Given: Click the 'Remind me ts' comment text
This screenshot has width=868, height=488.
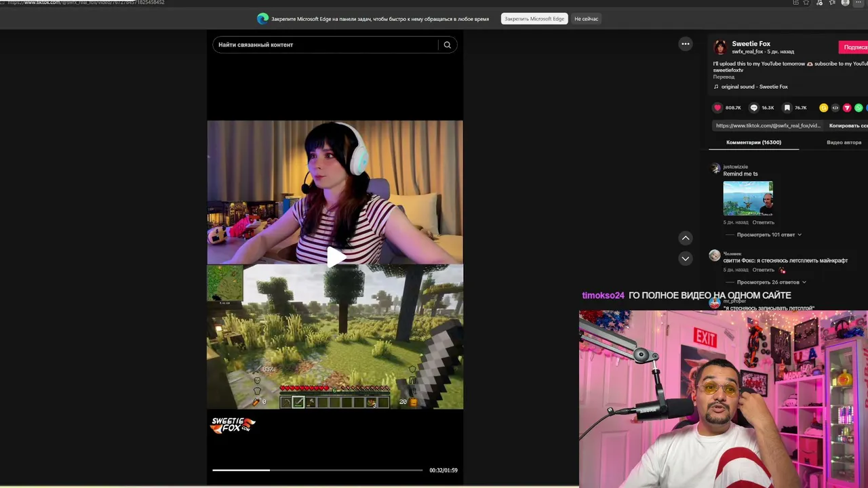Looking at the screenshot, I should [740, 174].
